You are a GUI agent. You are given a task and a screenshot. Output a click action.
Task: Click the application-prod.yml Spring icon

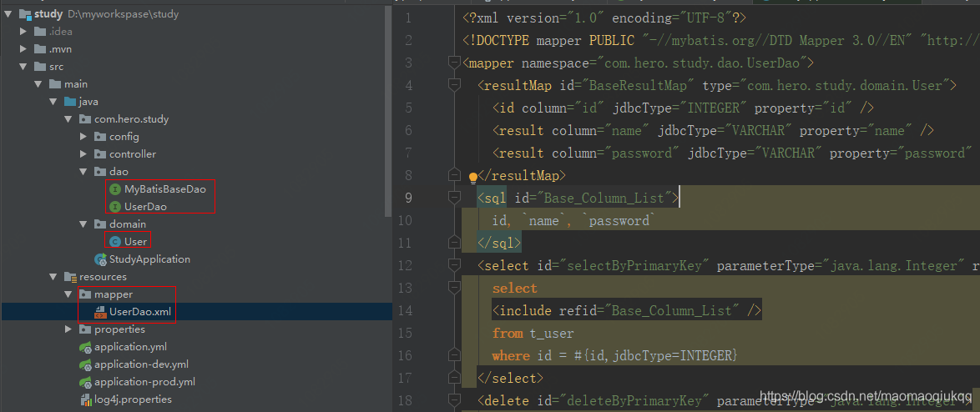[x=85, y=382]
